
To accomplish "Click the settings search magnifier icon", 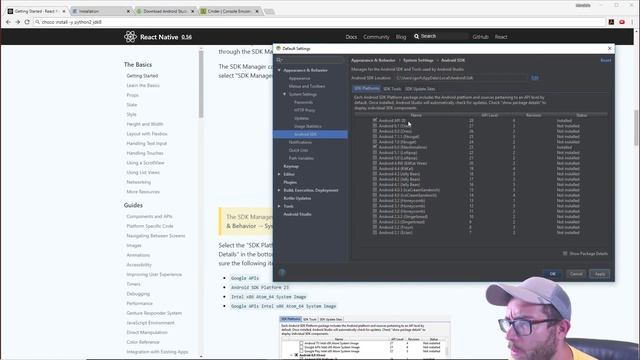I will (x=279, y=60).
